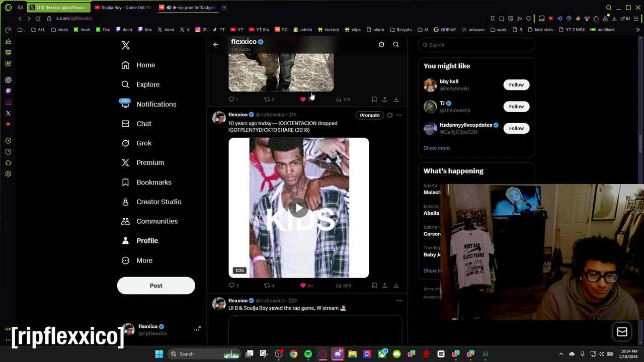Click Show more under You might like

click(436, 148)
